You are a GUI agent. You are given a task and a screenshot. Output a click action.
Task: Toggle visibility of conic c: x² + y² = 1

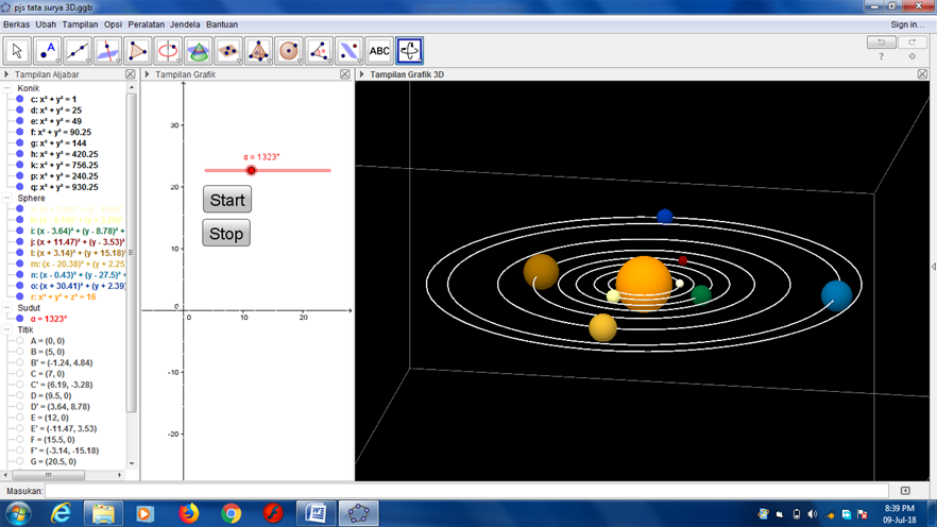pos(20,99)
